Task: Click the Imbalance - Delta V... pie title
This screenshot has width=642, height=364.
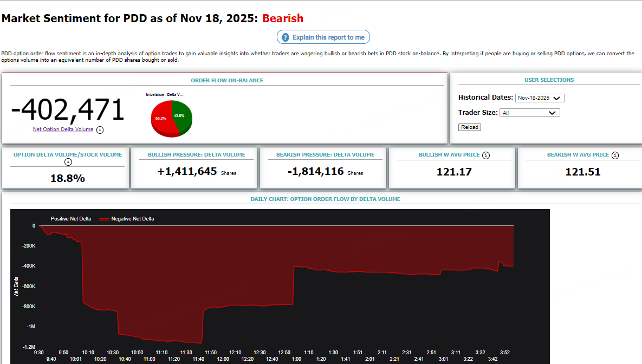Action: coord(165,95)
